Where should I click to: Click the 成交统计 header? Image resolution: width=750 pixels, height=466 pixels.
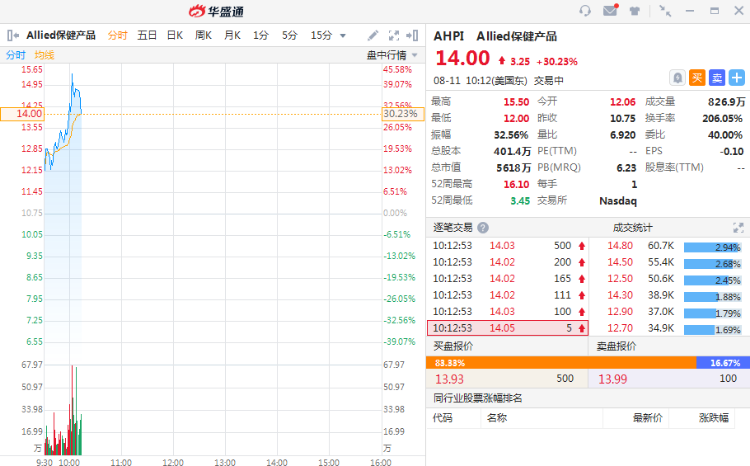click(x=632, y=228)
